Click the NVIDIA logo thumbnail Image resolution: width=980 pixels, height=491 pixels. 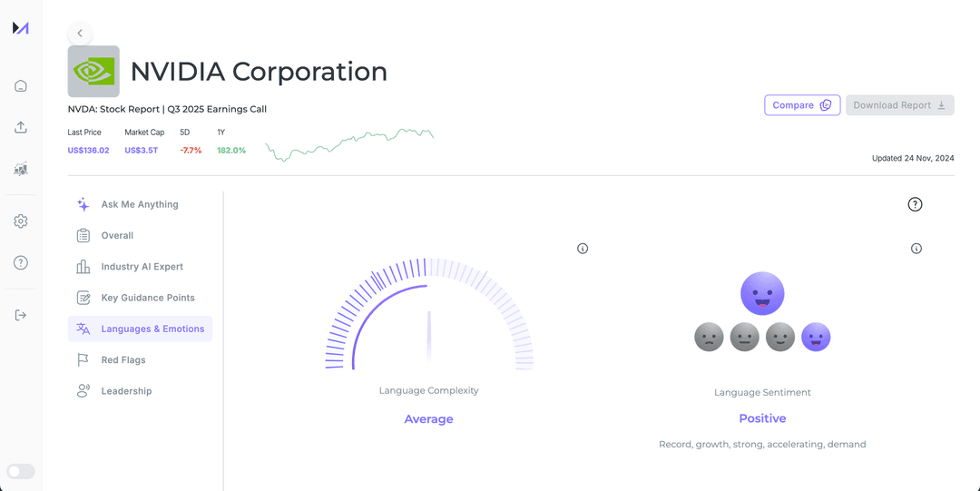pyautogui.click(x=93, y=72)
